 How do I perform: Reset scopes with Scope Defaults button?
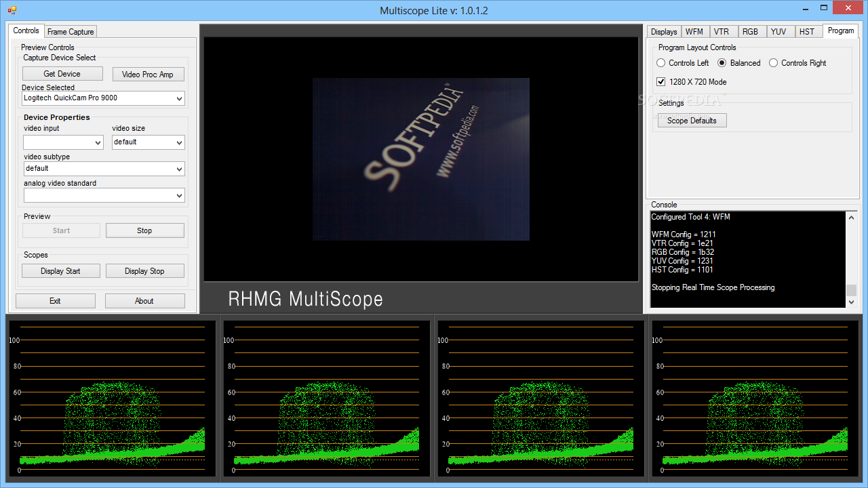click(x=692, y=121)
